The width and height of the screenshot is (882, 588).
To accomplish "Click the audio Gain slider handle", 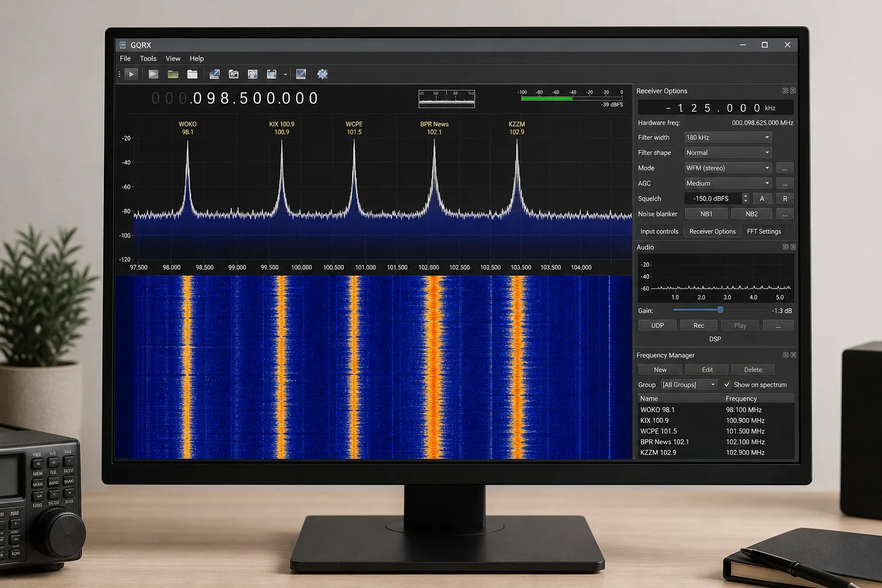I will point(720,310).
